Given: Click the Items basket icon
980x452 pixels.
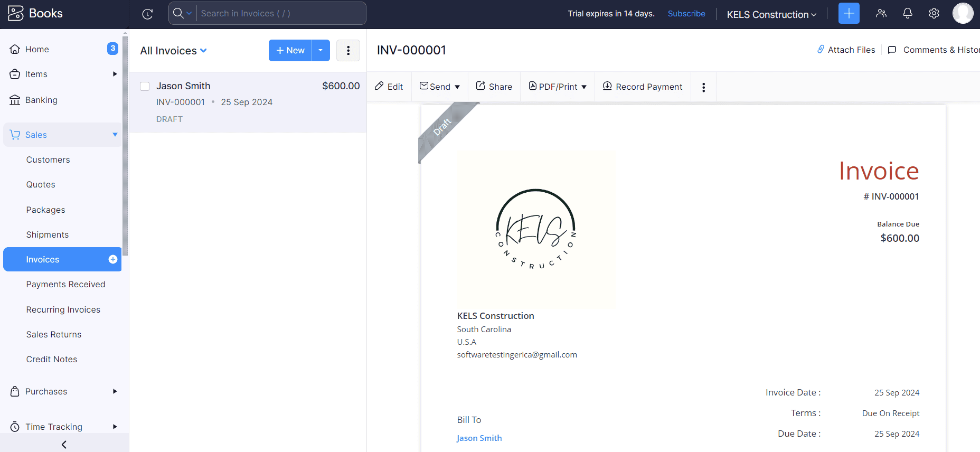Looking at the screenshot, I should coord(15,74).
